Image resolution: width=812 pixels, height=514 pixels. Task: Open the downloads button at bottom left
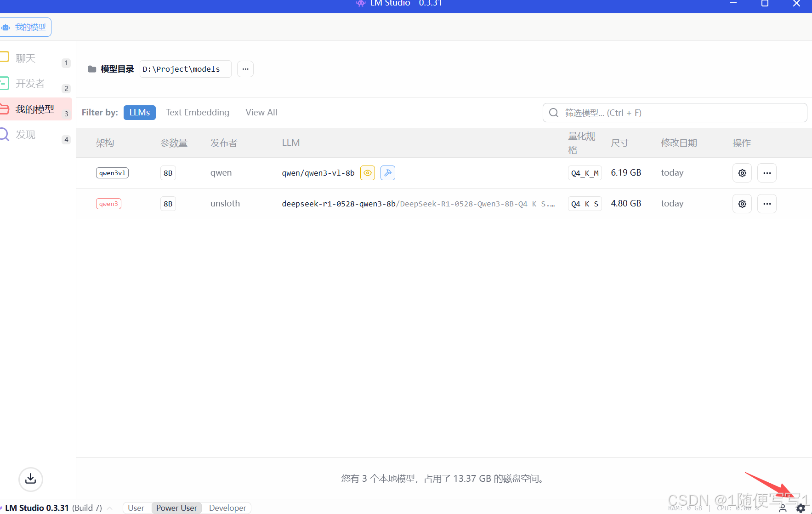point(31,479)
